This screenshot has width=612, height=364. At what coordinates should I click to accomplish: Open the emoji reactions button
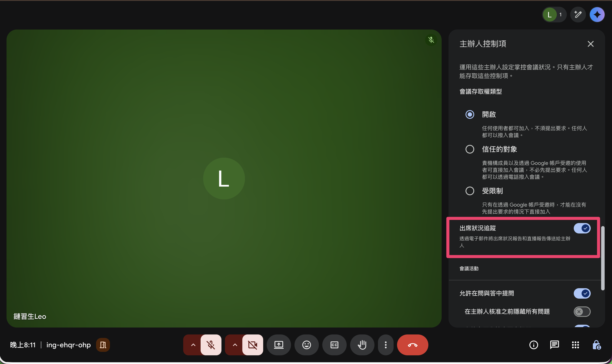306,345
